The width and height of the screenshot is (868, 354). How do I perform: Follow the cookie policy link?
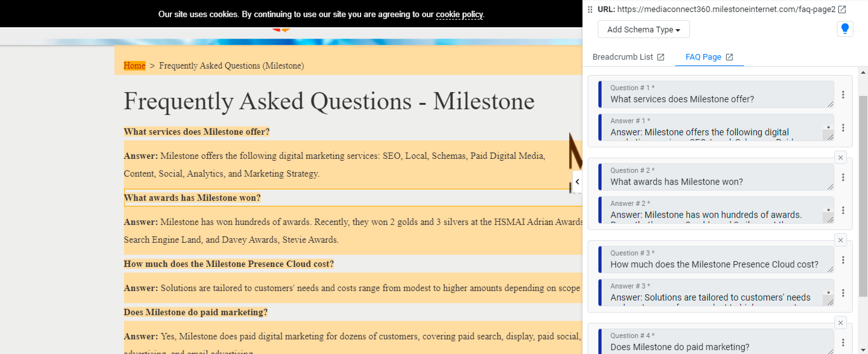pos(459,14)
